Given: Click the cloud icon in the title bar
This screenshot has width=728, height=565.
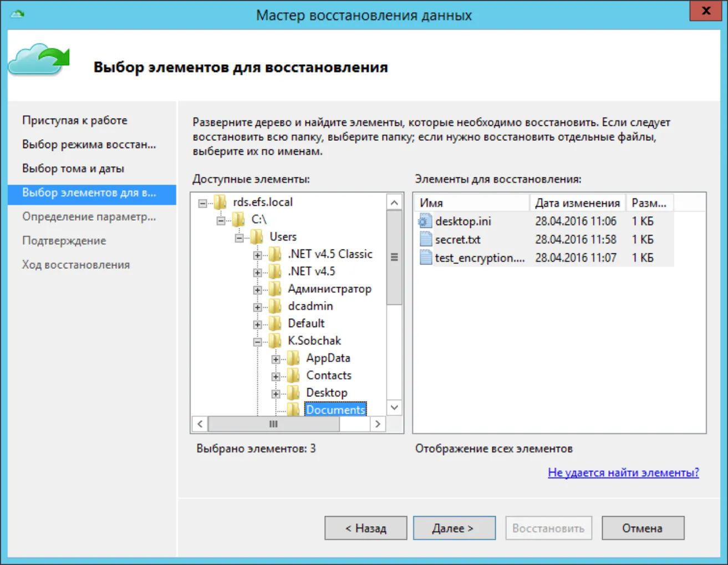Looking at the screenshot, I should click(x=17, y=13).
